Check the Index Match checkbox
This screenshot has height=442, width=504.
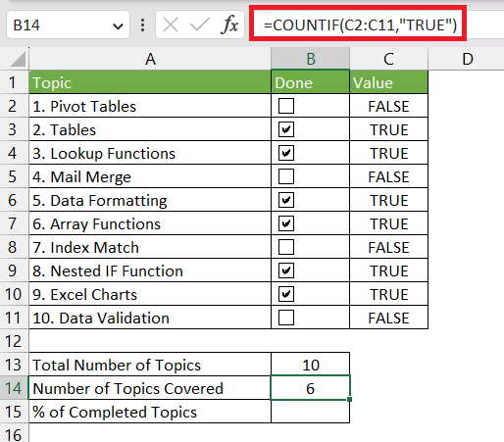pyautogui.click(x=286, y=247)
